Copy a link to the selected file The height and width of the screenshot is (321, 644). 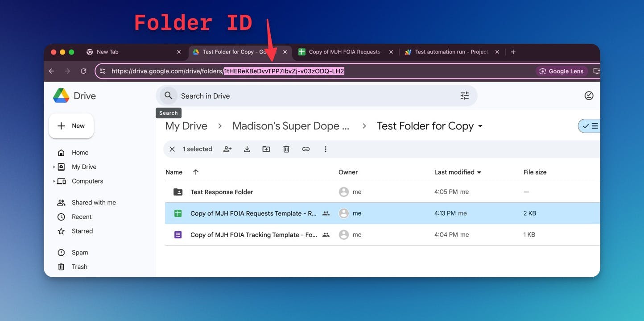(x=306, y=149)
